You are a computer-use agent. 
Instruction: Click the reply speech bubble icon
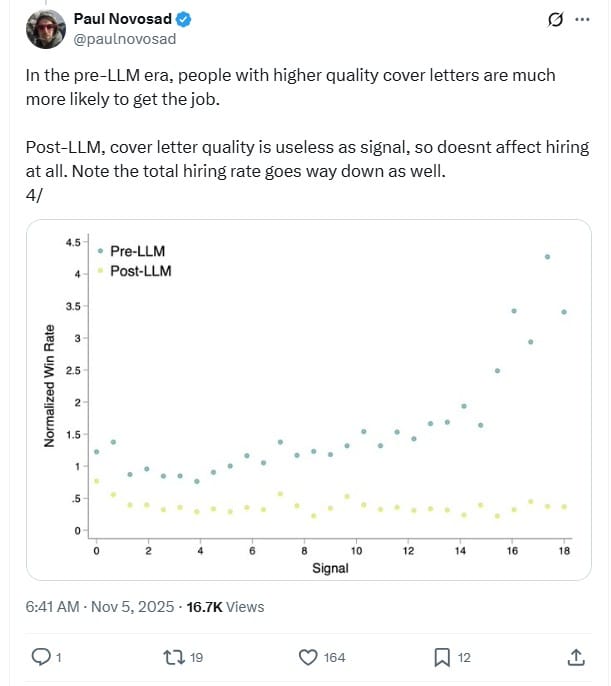point(41,657)
